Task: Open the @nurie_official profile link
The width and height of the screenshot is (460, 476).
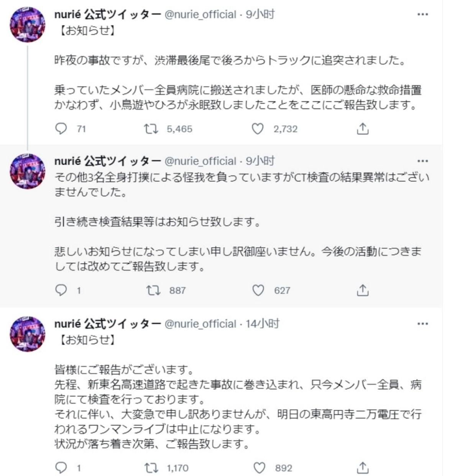Action: [x=199, y=15]
